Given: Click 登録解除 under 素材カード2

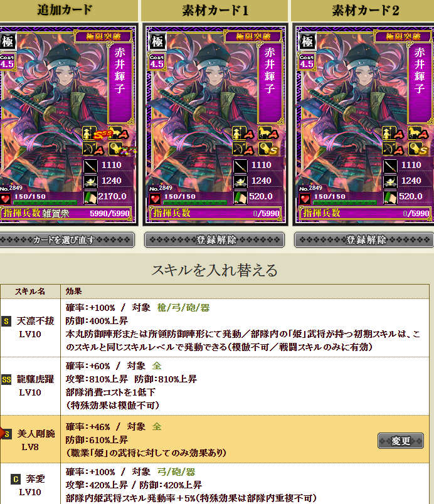Looking at the screenshot, I should [364, 240].
